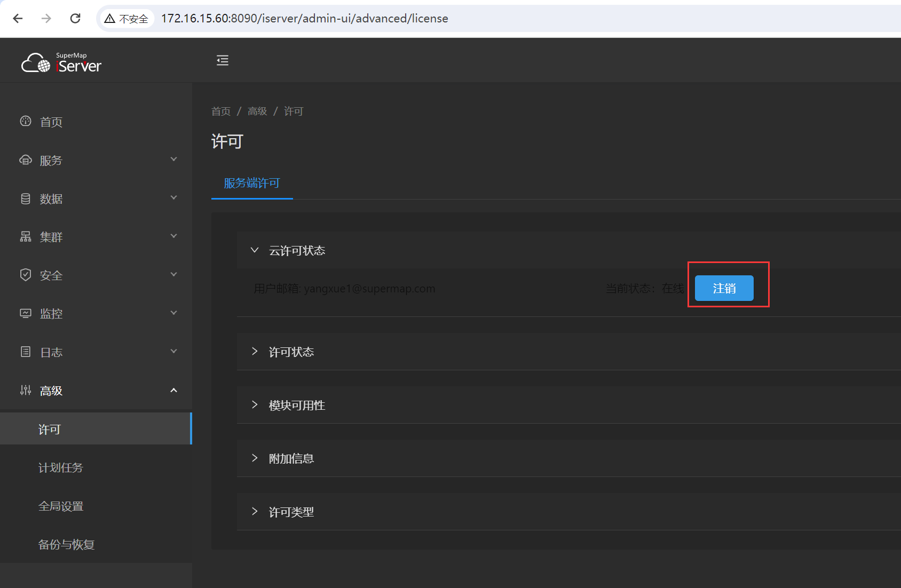Screen dimensions: 901x588
Task: Click the 数据 database icon in sidebar
Action: [26, 198]
